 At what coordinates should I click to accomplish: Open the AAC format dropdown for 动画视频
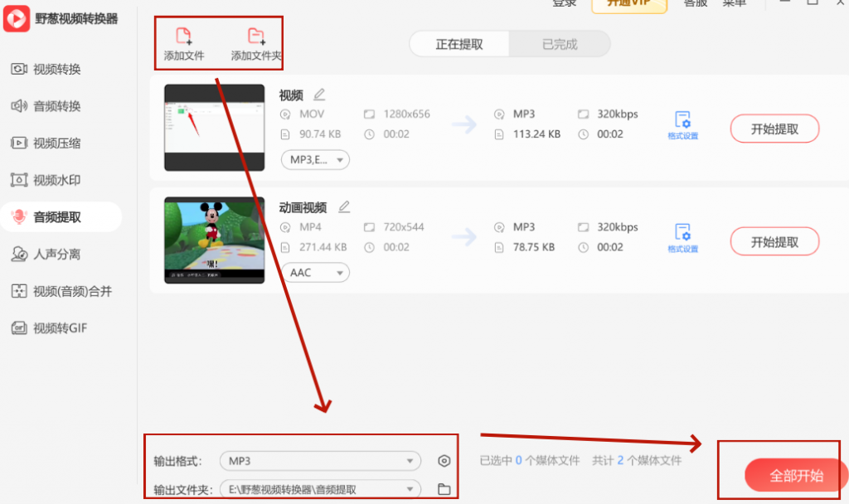[314, 272]
